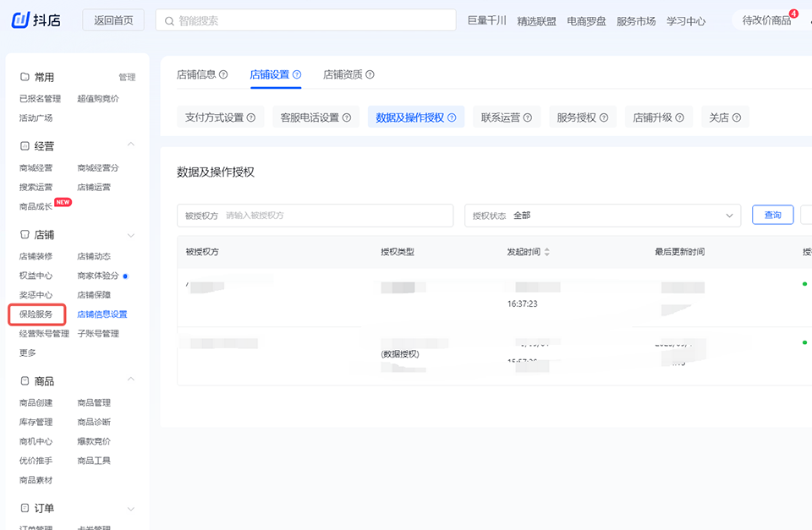This screenshot has height=530, width=812.
Task: Click the 抖店 logo icon
Action: (x=20, y=20)
